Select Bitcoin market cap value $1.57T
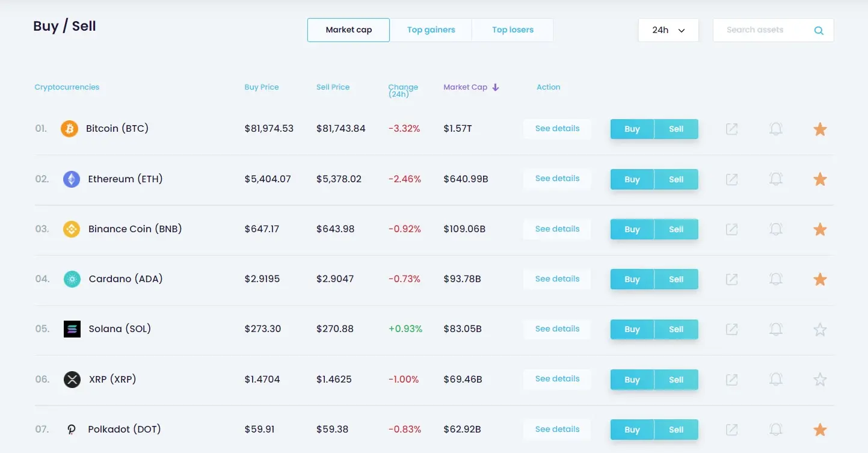 pos(458,129)
